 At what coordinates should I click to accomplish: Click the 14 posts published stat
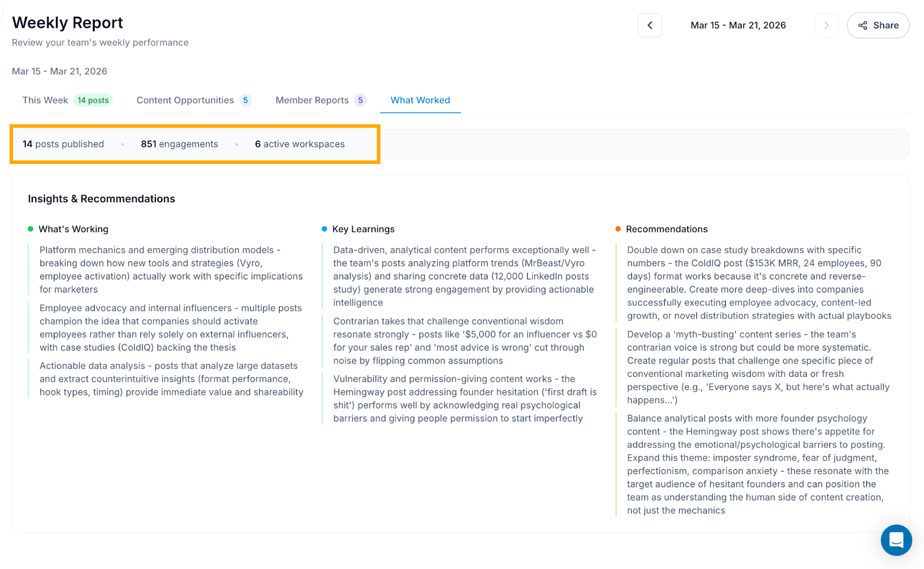[x=64, y=144]
